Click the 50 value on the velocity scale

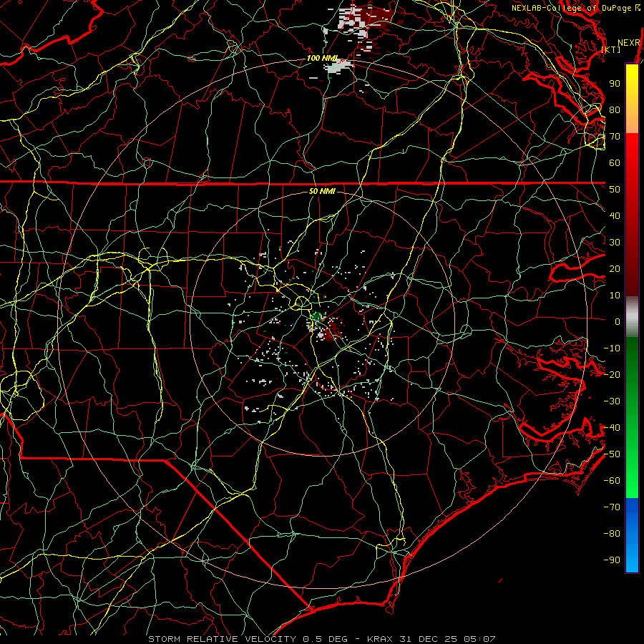tap(615, 190)
